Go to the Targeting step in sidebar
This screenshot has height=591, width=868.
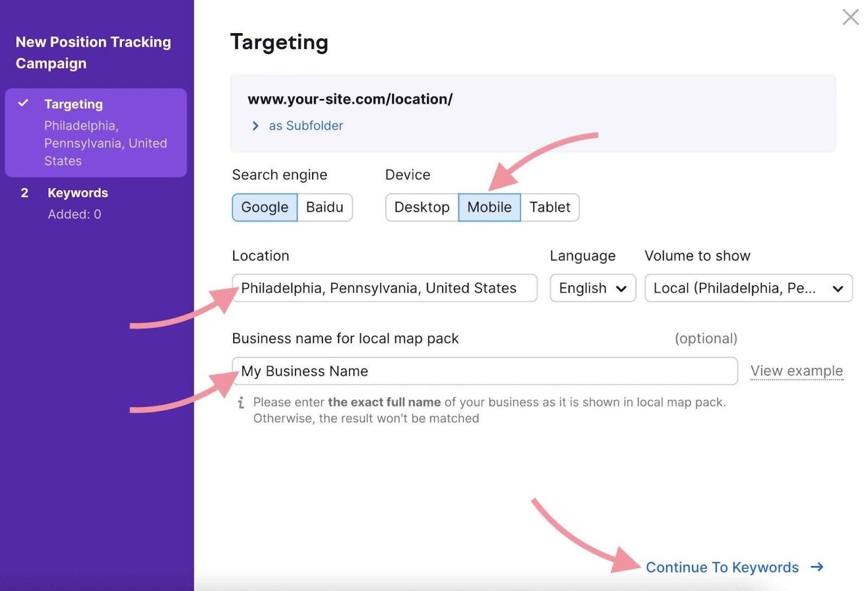74,104
